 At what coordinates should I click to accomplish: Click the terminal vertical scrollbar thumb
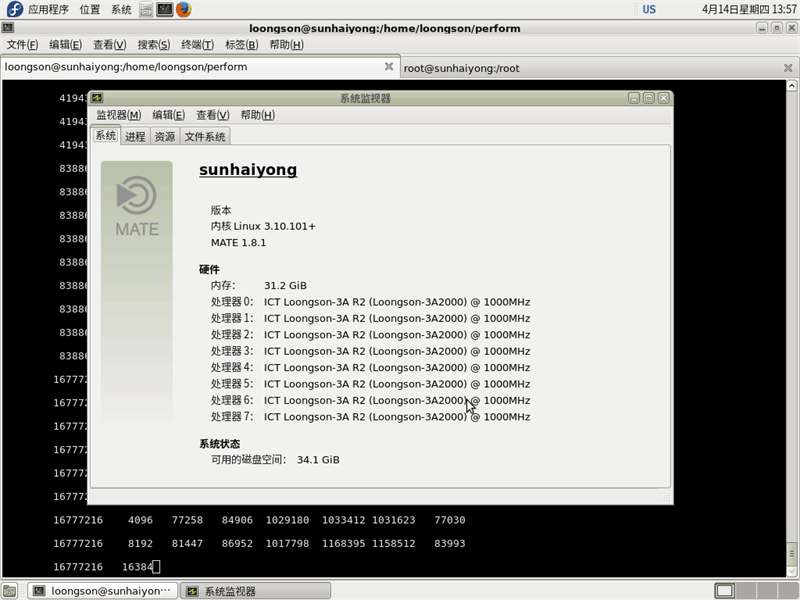pos(792,553)
